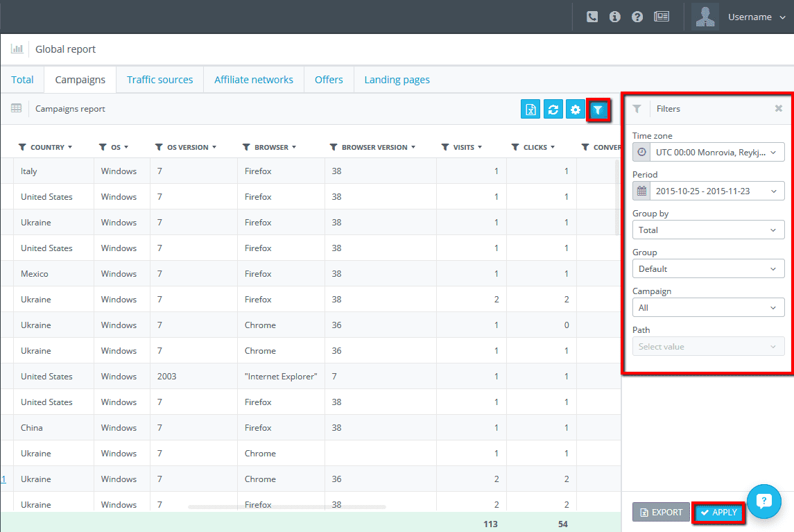Click the calendar icon beside period
This screenshot has height=532, width=794.
[x=641, y=191]
